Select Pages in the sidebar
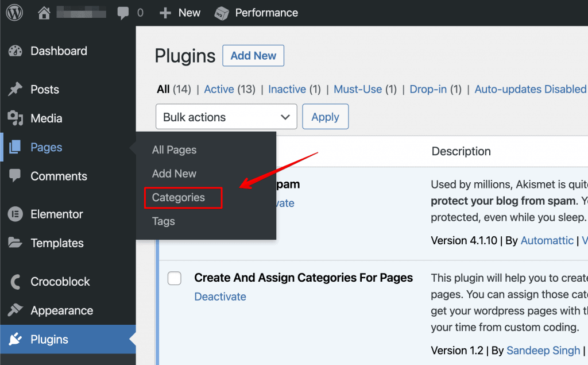The width and height of the screenshot is (588, 365). click(47, 147)
